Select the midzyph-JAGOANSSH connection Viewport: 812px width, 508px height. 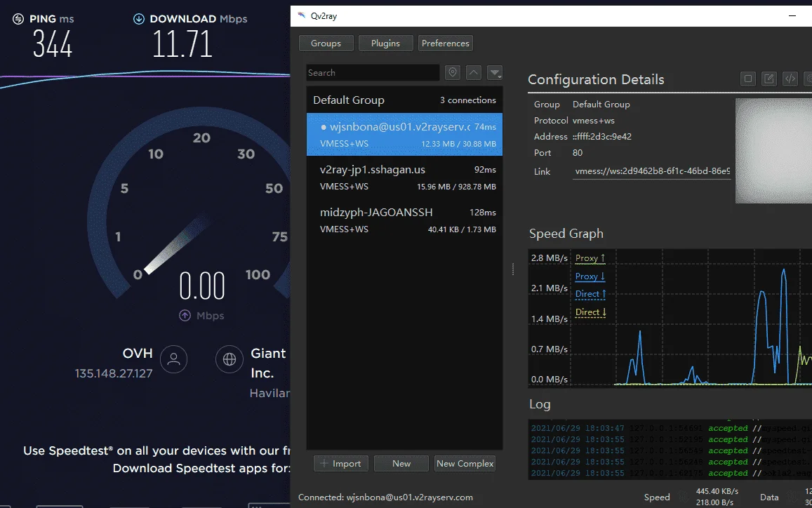(404, 220)
